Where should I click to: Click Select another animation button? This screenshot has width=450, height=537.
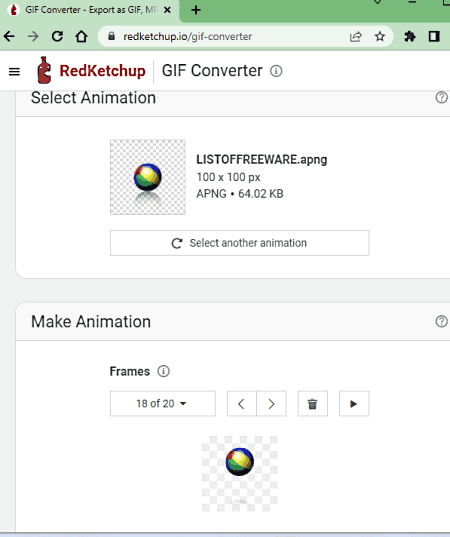[x=240, y=243]
